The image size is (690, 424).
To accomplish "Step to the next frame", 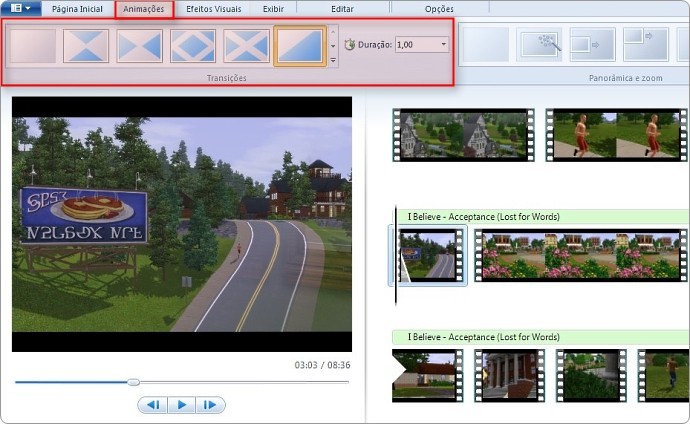I will point(210,405).
